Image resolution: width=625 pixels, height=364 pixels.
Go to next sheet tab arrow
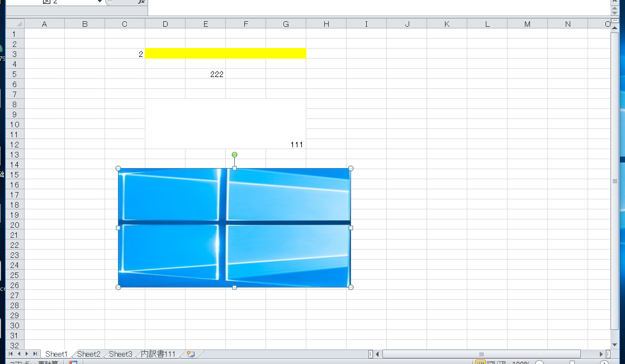27,353
